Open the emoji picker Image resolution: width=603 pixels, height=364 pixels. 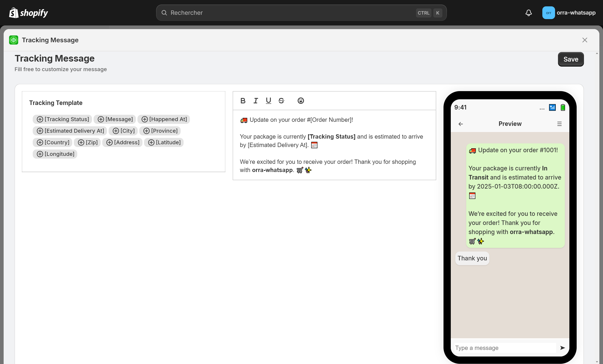pyautogui.click(x=301, y=101)
